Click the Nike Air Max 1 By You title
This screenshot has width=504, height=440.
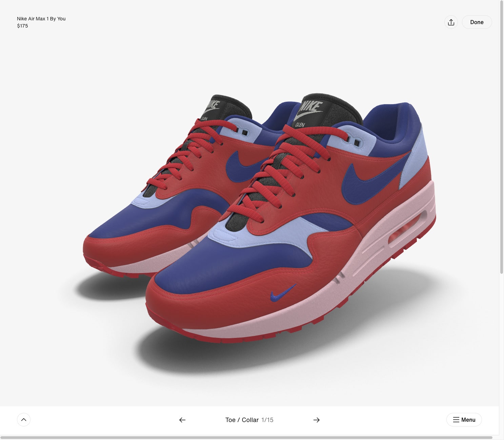point(41,19)
